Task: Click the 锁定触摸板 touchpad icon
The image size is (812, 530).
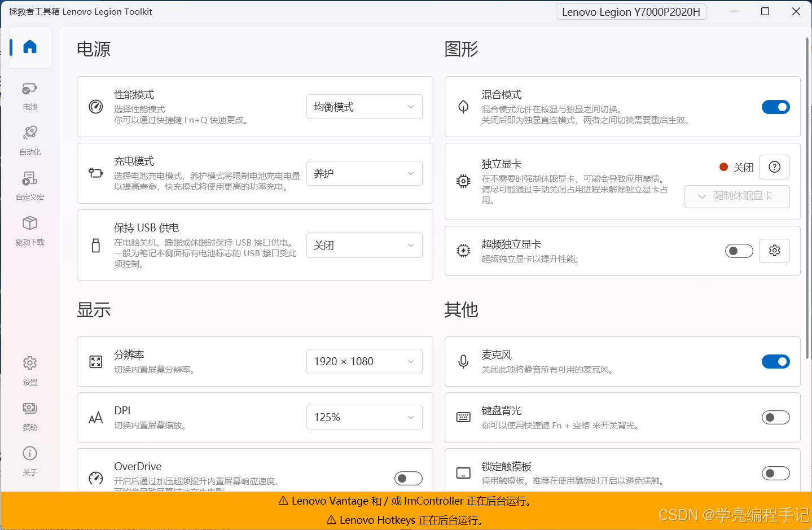Action: coord(463,473)
